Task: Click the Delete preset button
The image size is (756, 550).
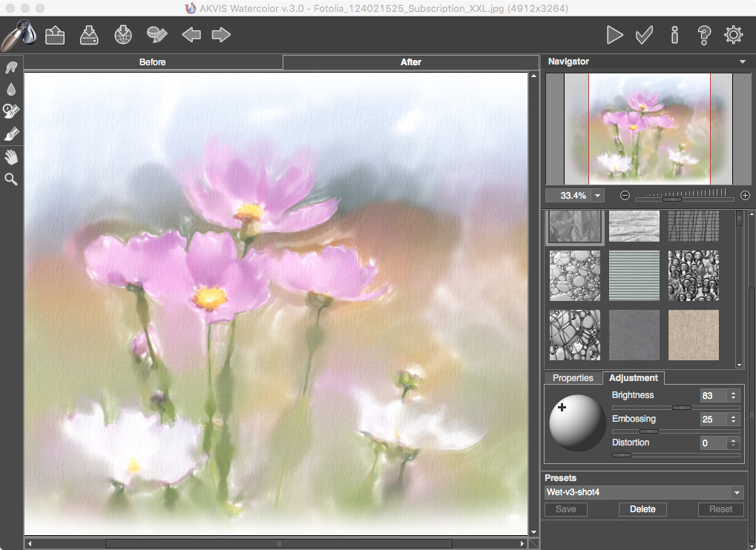Action: tap(642, 509)
